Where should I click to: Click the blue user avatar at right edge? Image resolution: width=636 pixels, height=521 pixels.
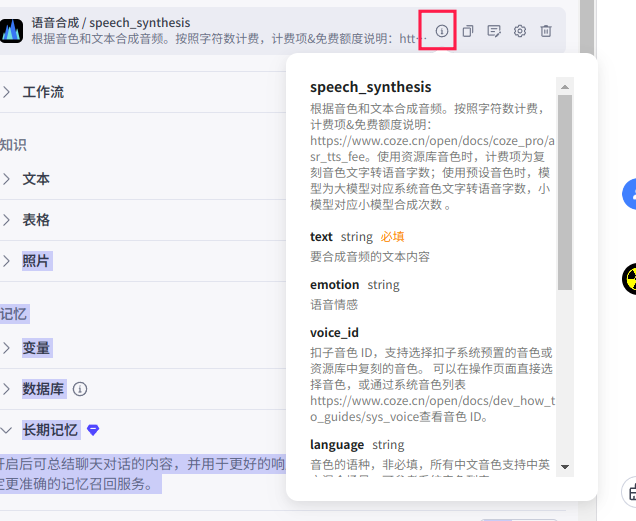click(629, 194)
